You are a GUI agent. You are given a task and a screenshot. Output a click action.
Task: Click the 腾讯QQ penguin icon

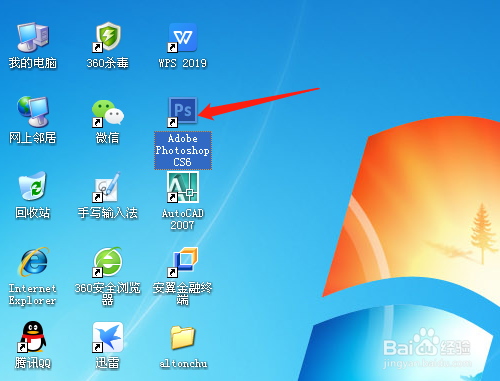point(33,337)
